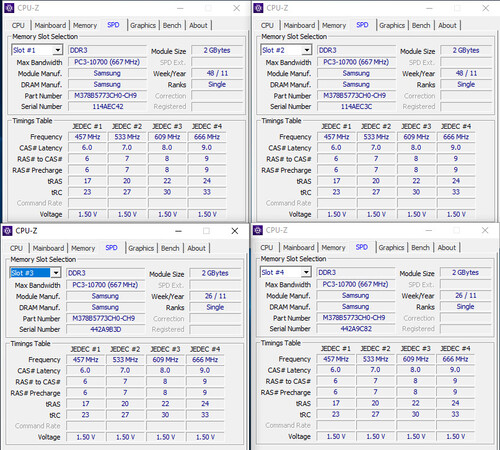The width and height of the screenshot is (500, 450).
Task: Open the Slot #1 memory slot dropdown
Action: coord(58,50)
